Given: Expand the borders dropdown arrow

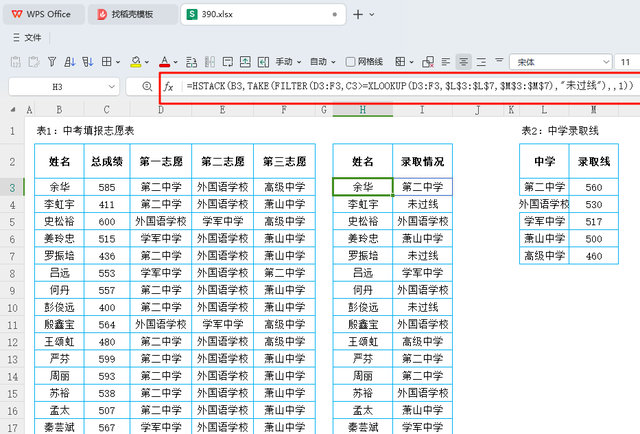Looking at the screenshot, I should (118, 62).
